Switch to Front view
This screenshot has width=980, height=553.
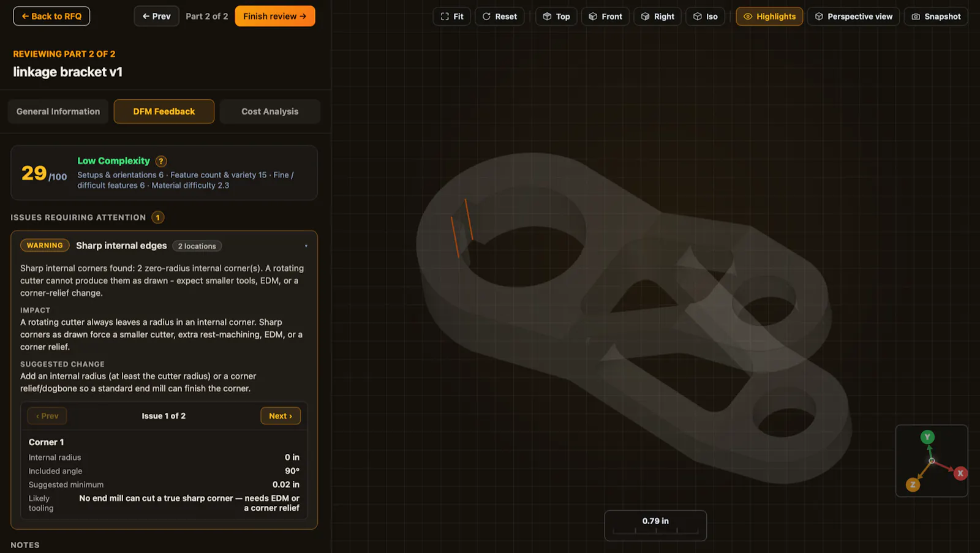coord(605,17)
